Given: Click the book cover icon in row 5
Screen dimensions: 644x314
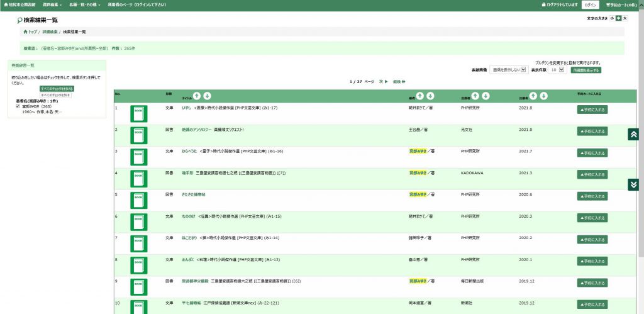Looking at the screenshot, I should (x=139, y=201).
